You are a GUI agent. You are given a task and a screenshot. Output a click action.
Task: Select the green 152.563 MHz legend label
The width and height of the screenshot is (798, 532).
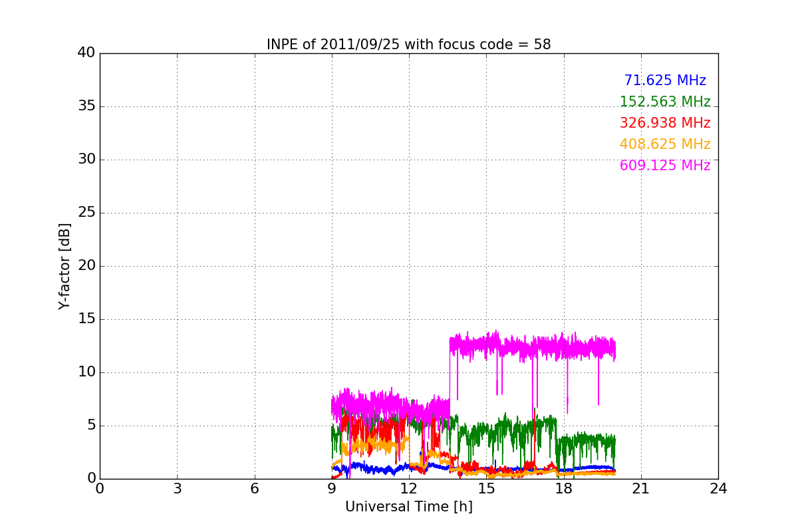tap(665, 102)
